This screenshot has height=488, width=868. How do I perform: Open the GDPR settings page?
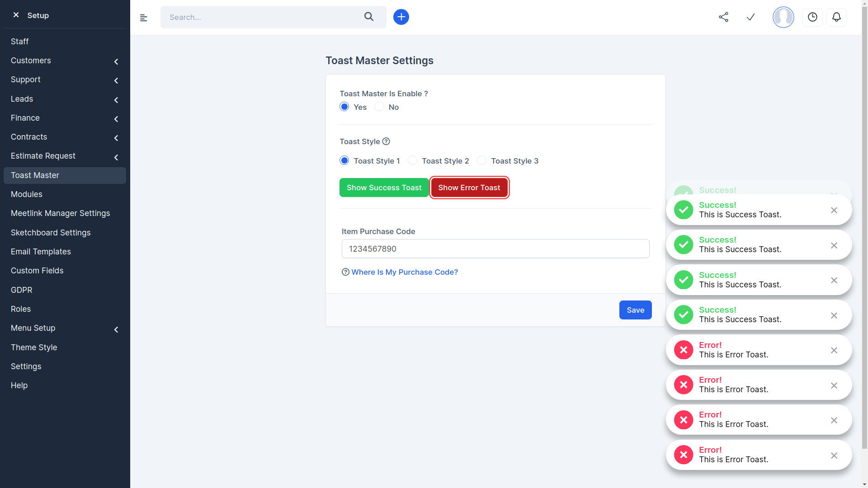(x=21, y=290)
